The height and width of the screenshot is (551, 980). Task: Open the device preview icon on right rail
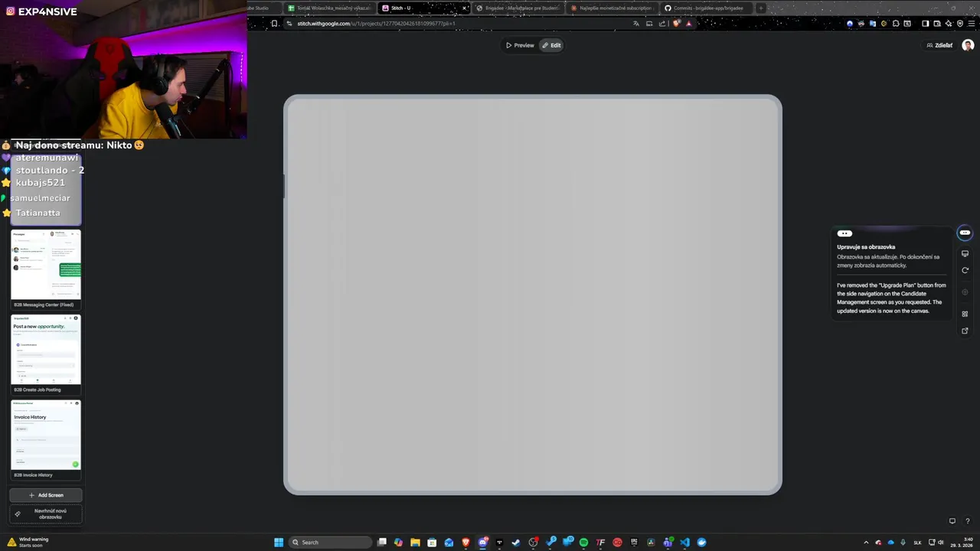pos(965,253)
